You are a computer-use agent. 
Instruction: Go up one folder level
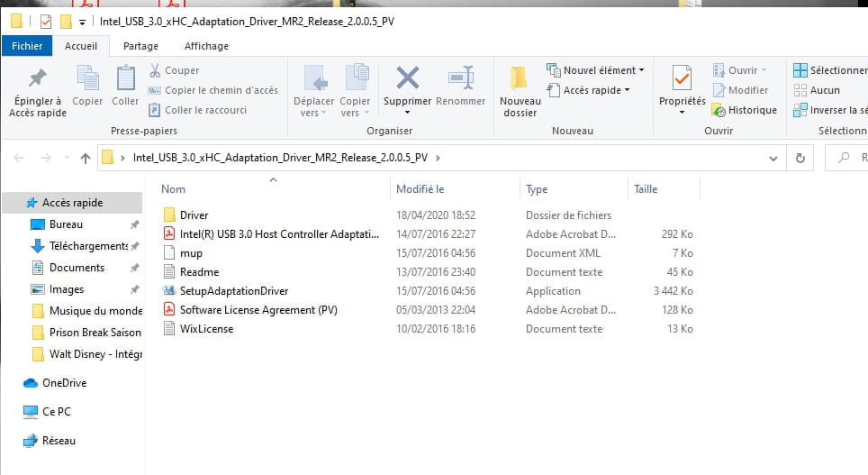tap(86, 158)
